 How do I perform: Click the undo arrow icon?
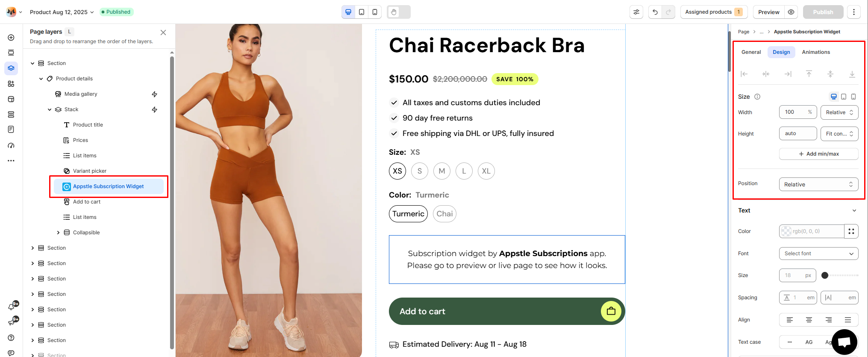coord(655,12)
